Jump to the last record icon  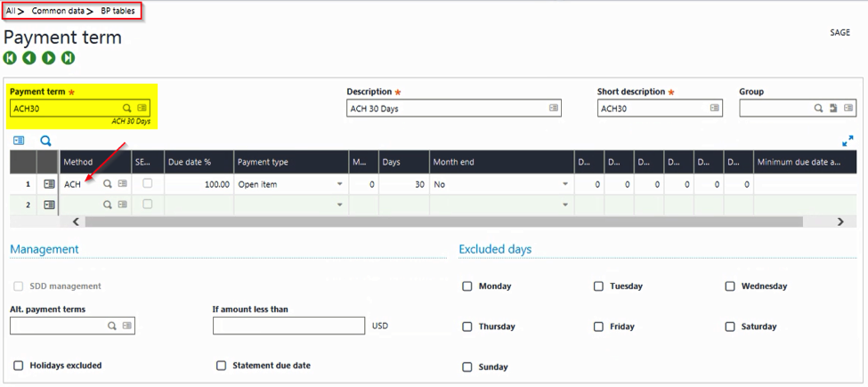[69, 58]
